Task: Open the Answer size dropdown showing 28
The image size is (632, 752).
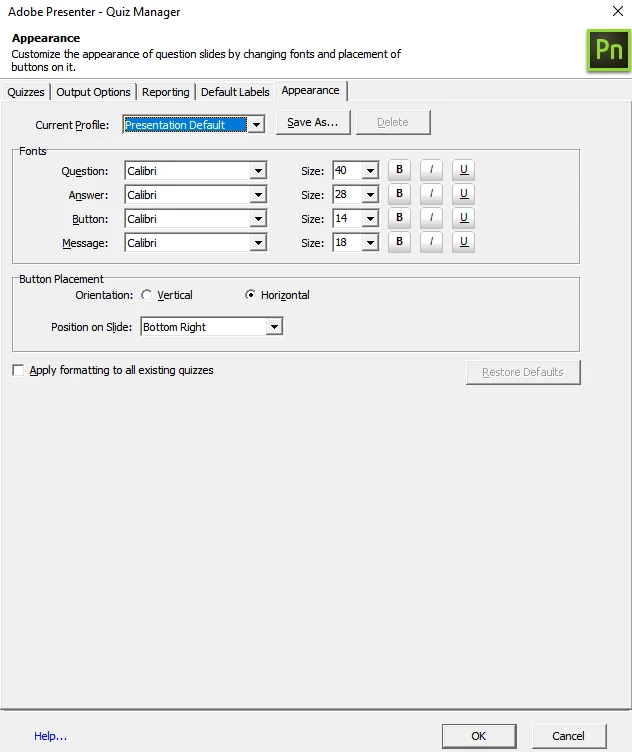Action: [x=355, y=194]
